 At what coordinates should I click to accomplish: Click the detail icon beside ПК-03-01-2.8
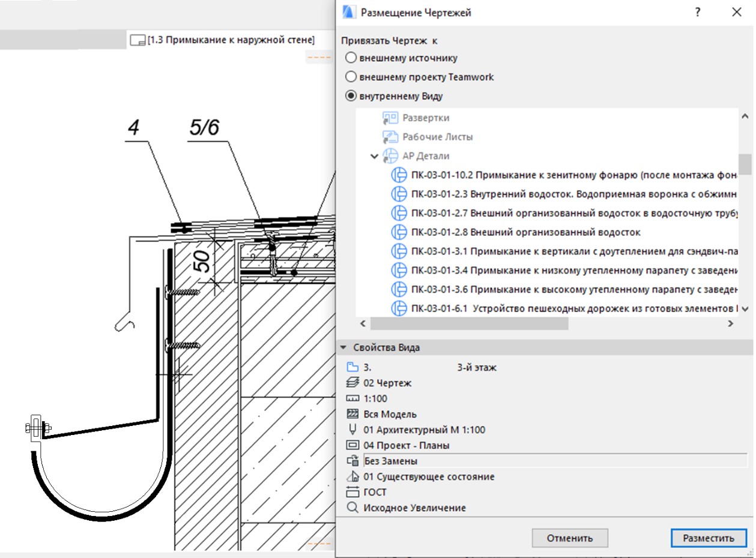(x=399, y=232)
